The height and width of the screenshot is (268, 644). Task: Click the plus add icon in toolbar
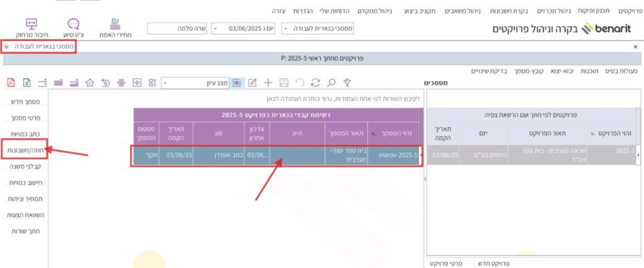point(269,82)
